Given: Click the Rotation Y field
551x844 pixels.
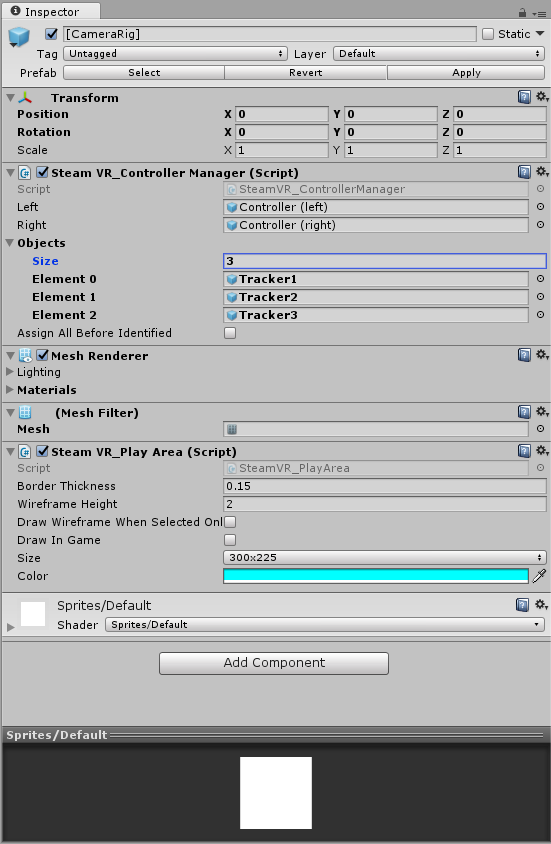Looking at the screenshot, I should (391, 132).
